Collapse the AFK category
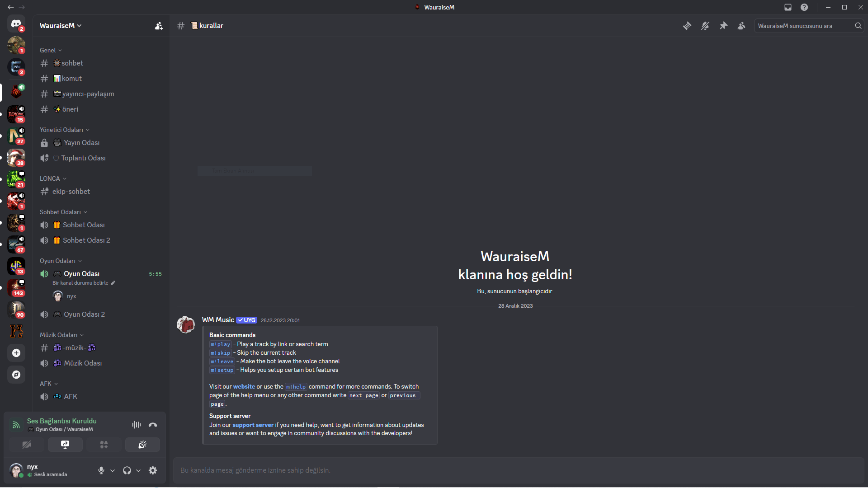 pyautogui.click(x=49, y=384)
